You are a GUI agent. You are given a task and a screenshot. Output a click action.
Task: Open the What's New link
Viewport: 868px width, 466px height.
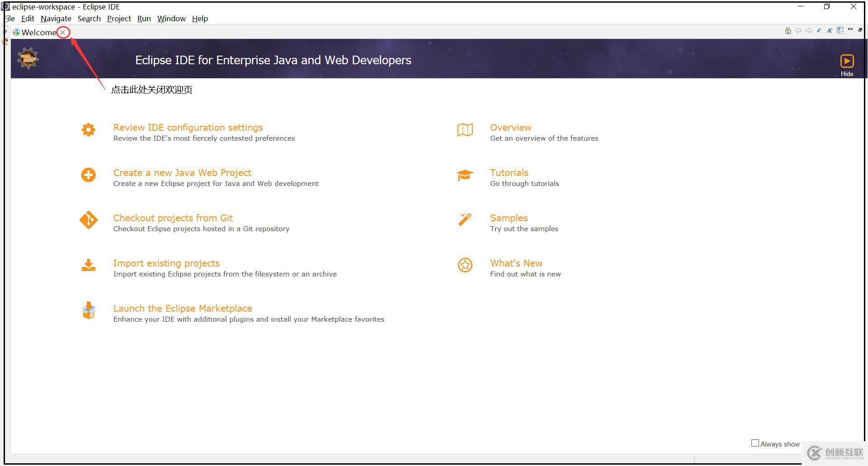(516, 263)
